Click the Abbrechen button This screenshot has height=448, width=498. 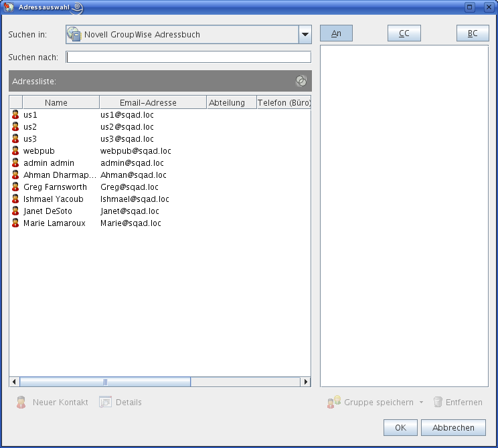coord(453,428)
